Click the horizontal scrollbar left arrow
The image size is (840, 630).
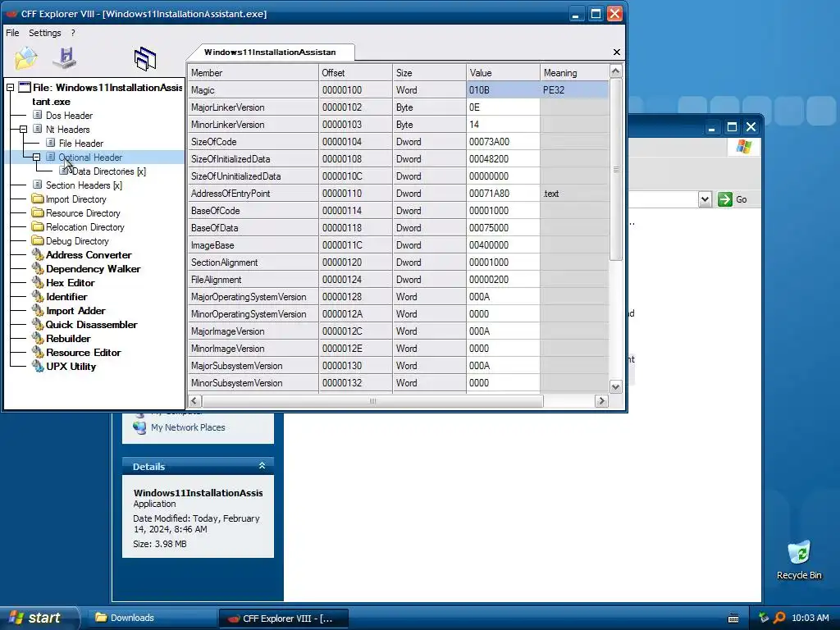click(x=194, y=400)
